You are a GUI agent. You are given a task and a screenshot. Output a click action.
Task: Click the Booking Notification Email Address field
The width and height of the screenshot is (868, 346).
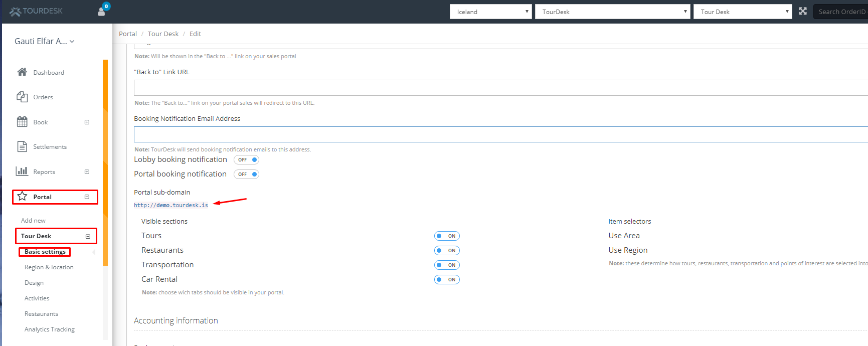pos(501,134)
